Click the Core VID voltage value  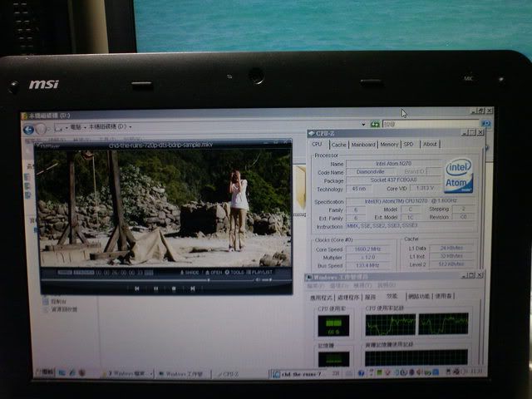coord(425,188)
